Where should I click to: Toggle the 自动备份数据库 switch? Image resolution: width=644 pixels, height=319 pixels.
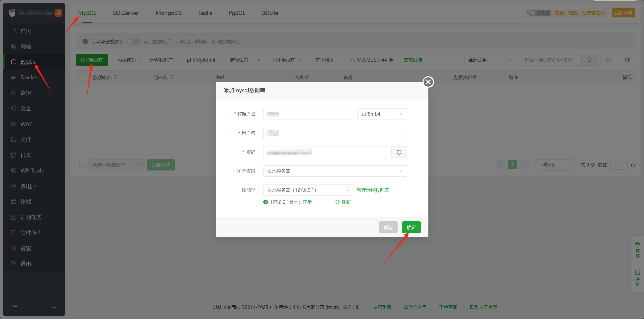pos(133,41)
